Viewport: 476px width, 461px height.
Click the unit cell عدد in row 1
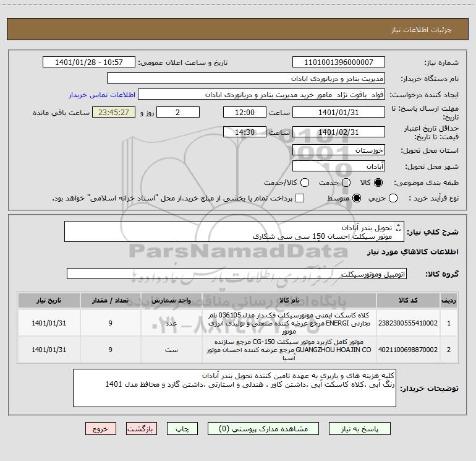(x=171, y=323)
